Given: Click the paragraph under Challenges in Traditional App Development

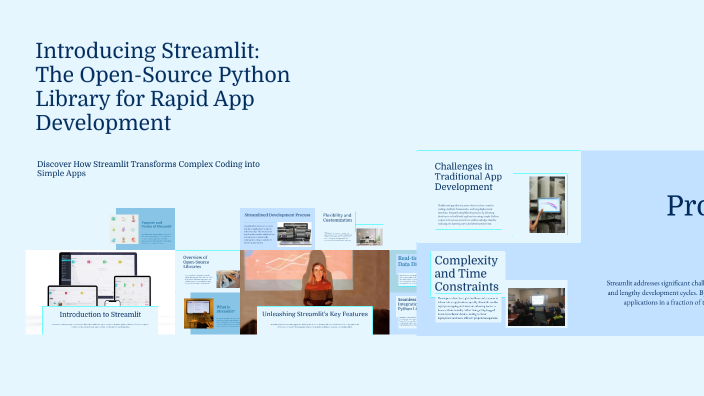Looking at the screenshot, I should pyautogui.click(x=467, y=215).
